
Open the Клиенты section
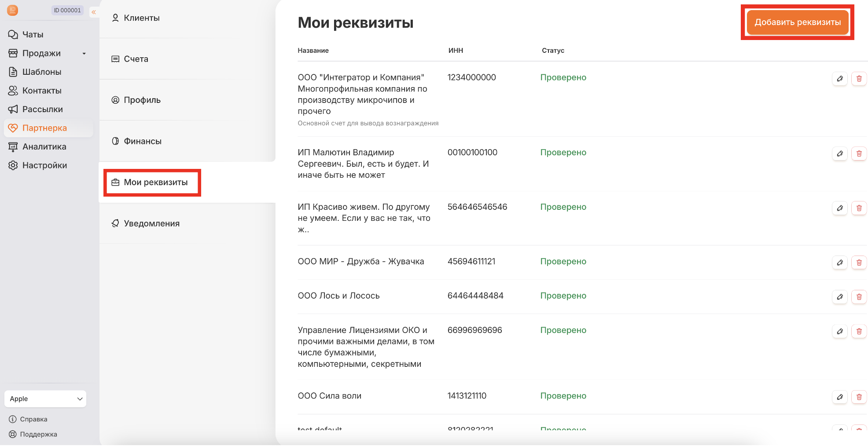tap(141, 18)
